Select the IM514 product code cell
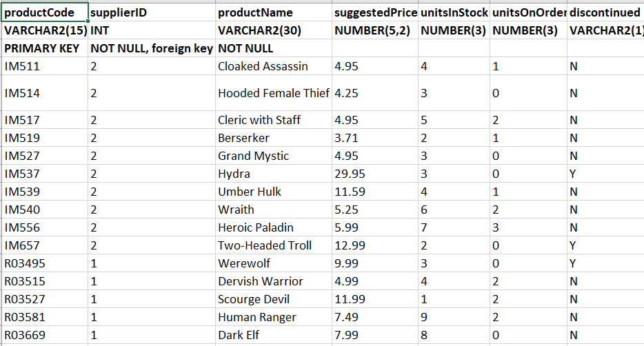 (x=45, y=93)
